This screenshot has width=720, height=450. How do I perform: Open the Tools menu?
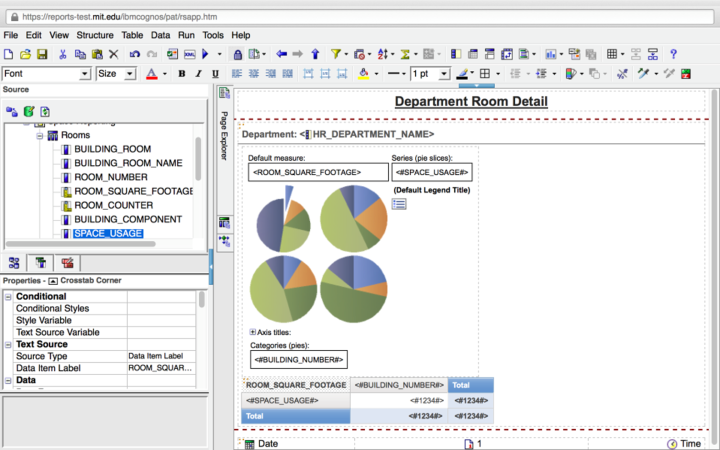[x=213, y=35]
